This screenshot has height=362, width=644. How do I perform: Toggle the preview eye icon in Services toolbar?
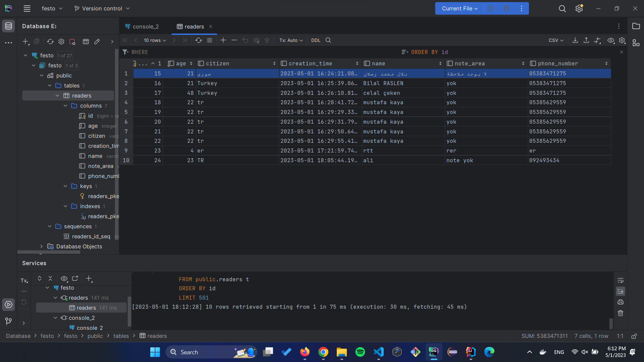click(64, 279)
